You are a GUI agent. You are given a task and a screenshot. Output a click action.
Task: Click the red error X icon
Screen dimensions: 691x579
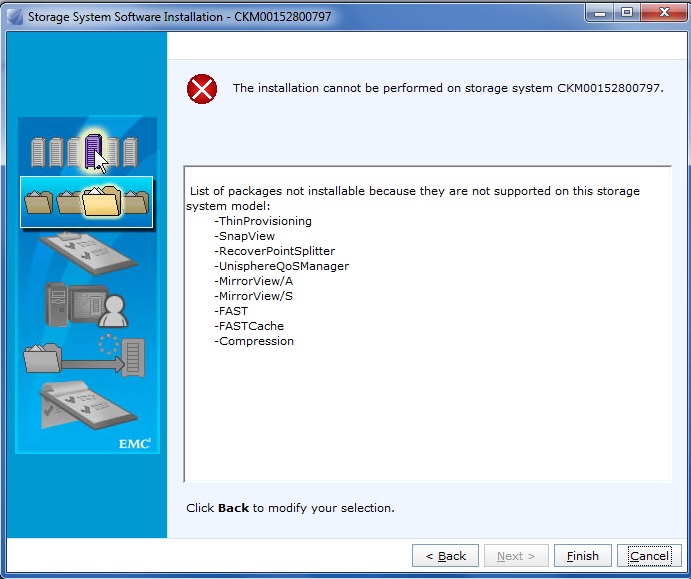[202, 89]
